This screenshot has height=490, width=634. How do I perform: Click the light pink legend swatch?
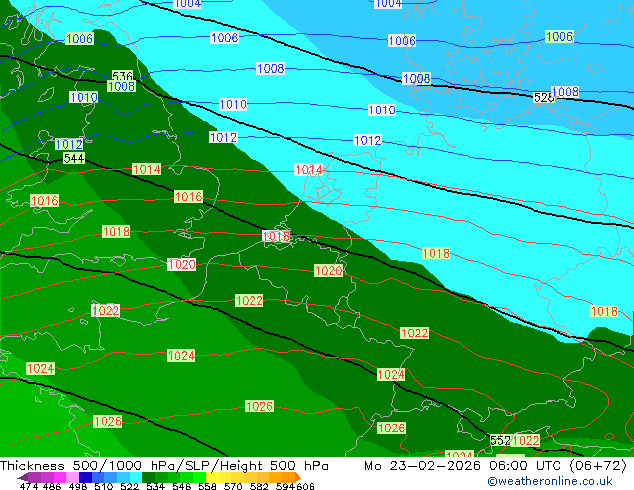coord(72,477)
